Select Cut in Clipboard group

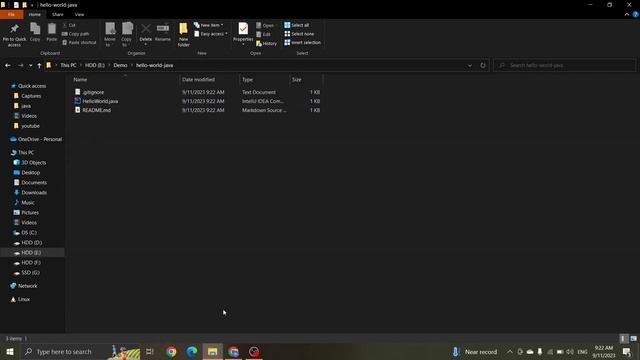69,25
